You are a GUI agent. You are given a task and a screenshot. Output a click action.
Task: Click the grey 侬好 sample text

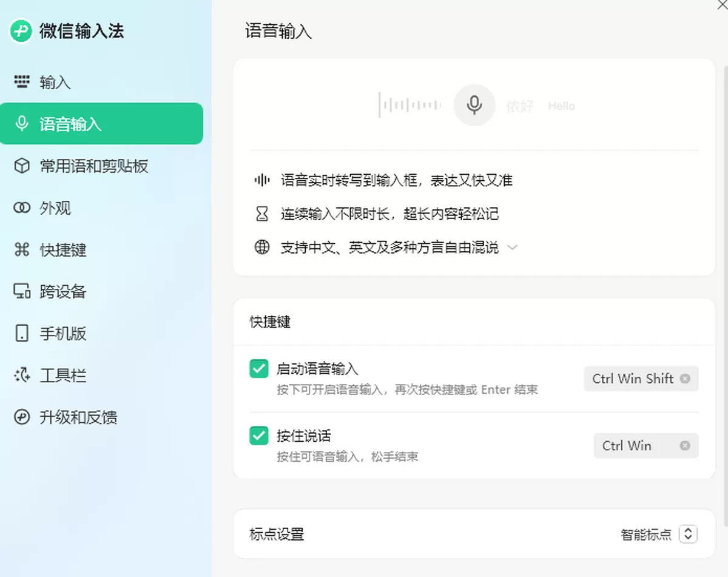[520, 107]
